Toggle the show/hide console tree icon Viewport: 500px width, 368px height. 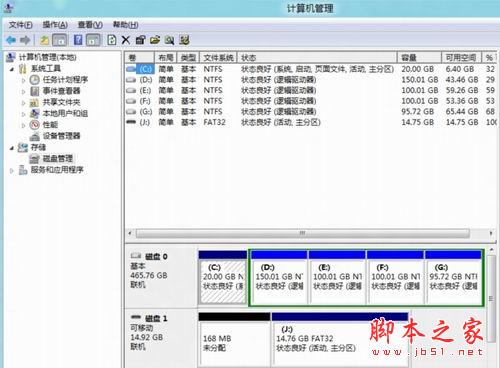pyautogui.click(x=60, y=40)
